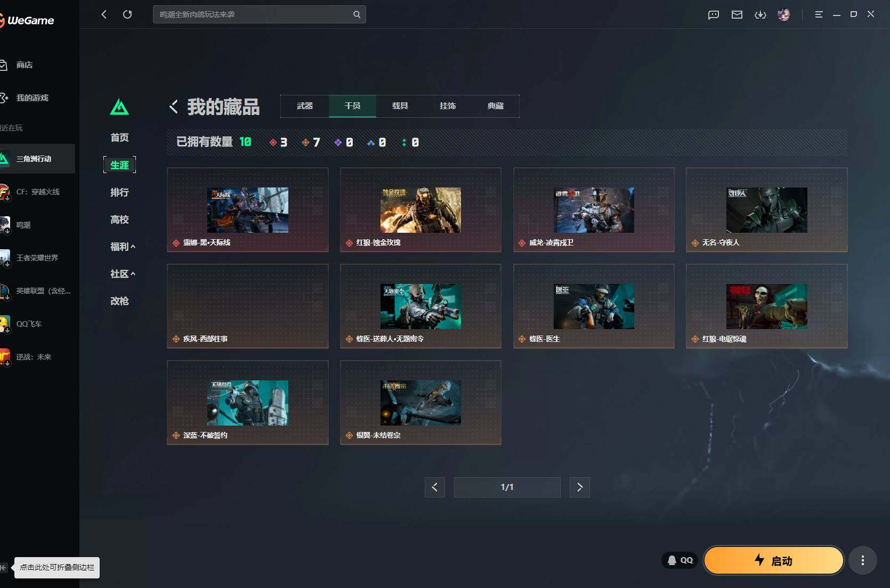Screen dimensions: 890x588
Task: Filter by purple rarity count 0
Action: pyautogui.click(x=344, y=142)
